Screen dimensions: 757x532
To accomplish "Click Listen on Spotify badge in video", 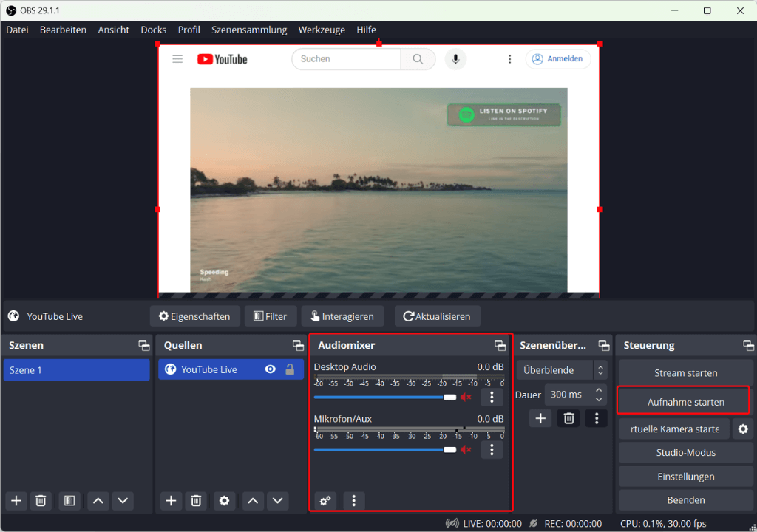I will tap(504, 115).
